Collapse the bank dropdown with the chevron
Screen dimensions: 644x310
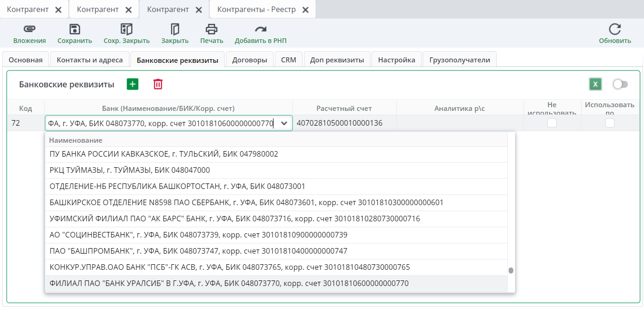click(285, 123)
